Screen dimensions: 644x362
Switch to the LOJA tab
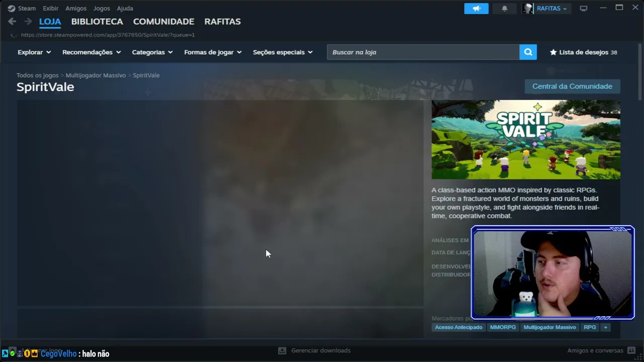click(50, 22)
